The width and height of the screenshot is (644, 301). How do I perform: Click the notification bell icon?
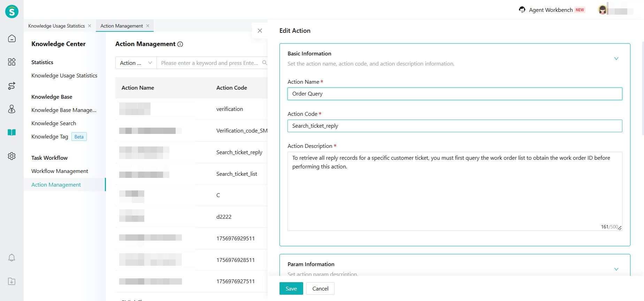[12, 258]
